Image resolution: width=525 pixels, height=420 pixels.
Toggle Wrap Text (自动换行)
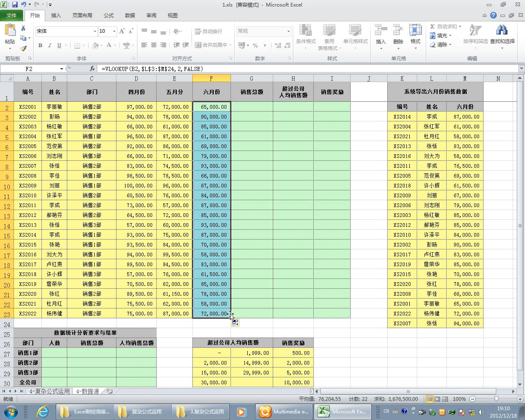tap(209, 31)
